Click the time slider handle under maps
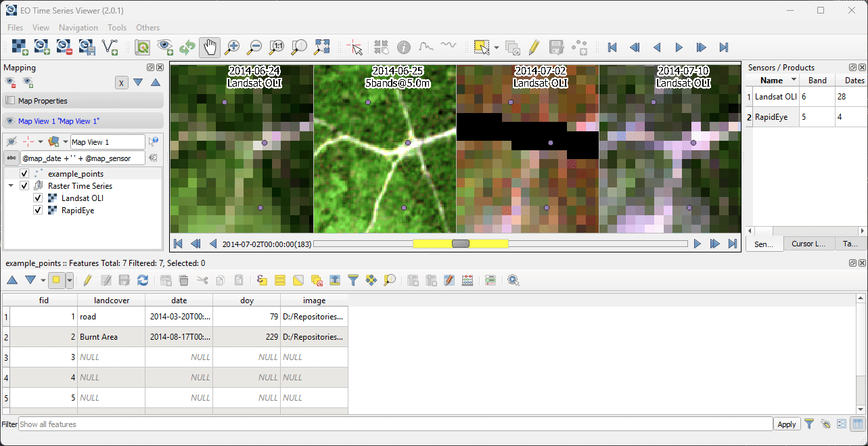 (461, 244)
